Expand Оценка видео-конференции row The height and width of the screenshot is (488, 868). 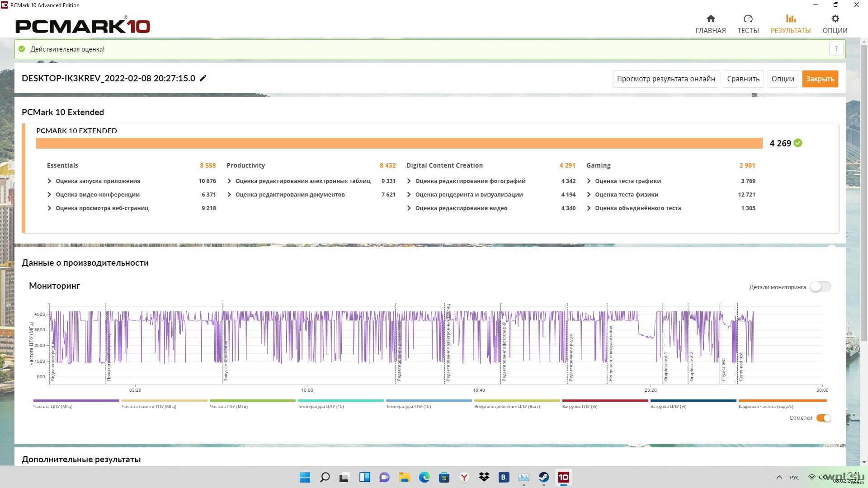[x=49, y=195]
